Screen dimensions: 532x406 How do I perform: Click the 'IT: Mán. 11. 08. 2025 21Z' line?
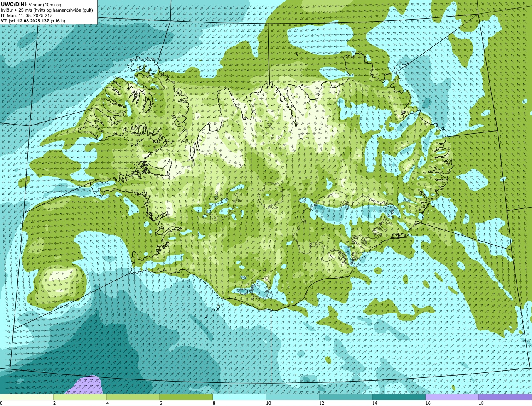coord(27,15)
